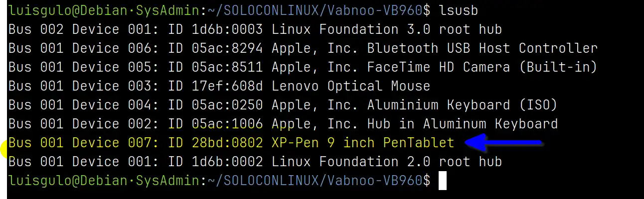Click the ID 1d6b:0003 text
Screen dimensions: 644x199
point(215,30)
